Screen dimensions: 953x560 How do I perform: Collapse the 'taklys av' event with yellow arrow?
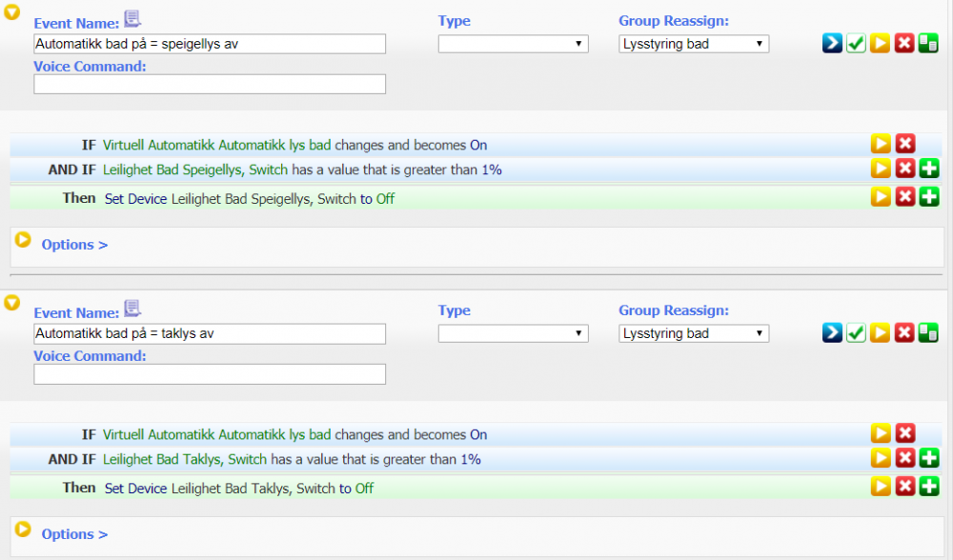tap(12, 303)
